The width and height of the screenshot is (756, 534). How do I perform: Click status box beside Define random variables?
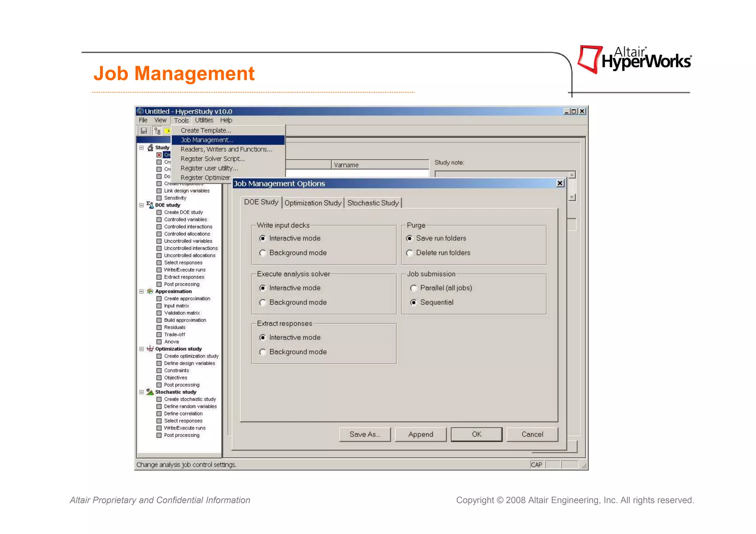159,406
